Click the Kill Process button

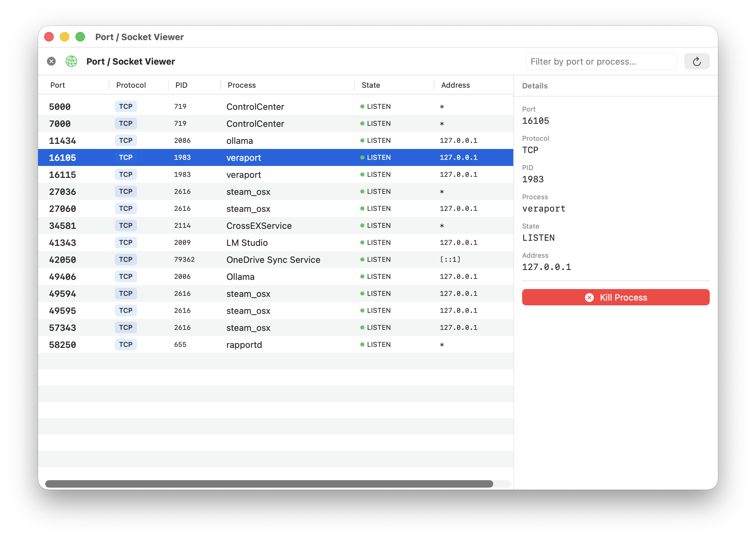tap(616, 297)
